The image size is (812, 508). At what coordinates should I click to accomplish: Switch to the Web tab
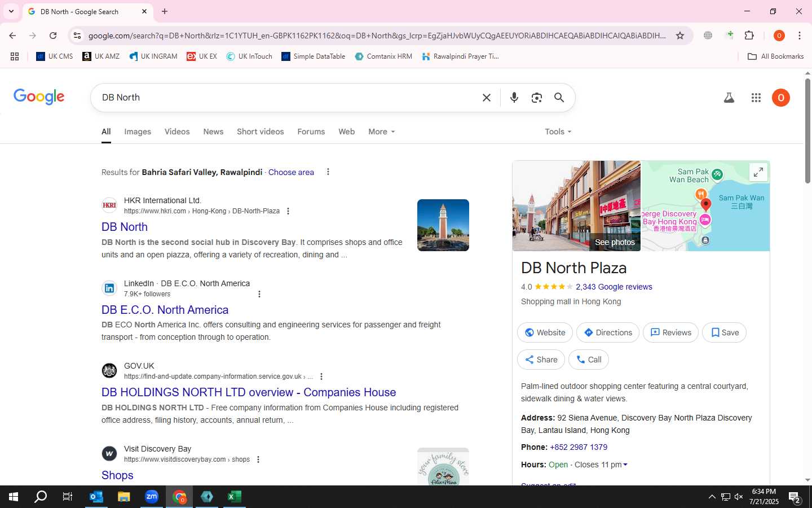tap(347, 132)
